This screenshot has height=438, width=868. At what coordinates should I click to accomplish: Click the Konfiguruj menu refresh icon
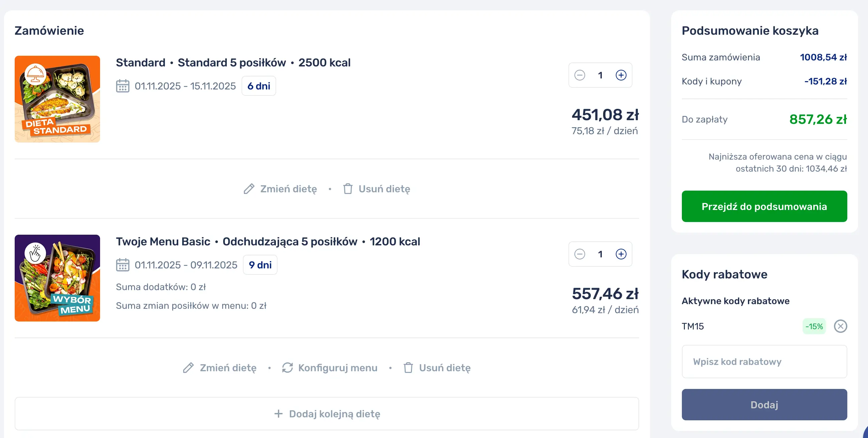[288, 368]
